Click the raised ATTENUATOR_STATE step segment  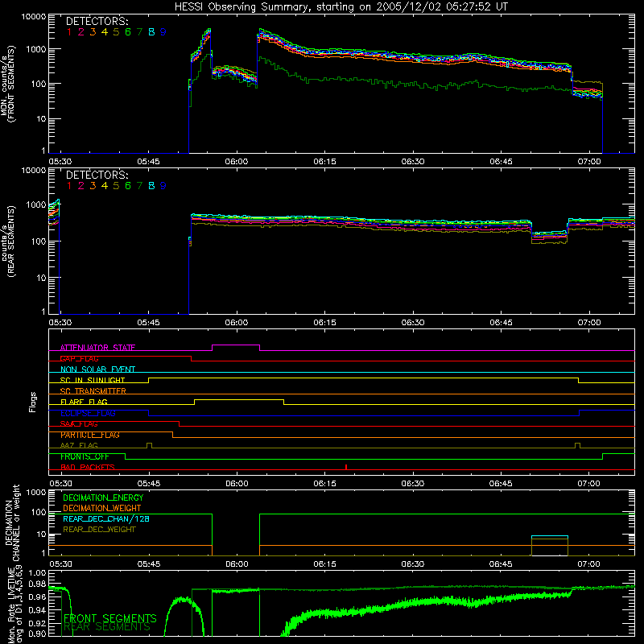pos(236,345)
